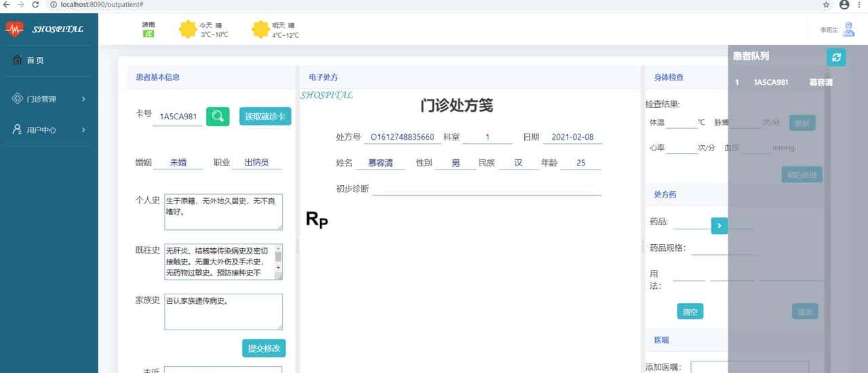This screenshot has height=373, width=868.
Task: Click the 姓名 field in prescription
Action: click(x=380, y=163)
